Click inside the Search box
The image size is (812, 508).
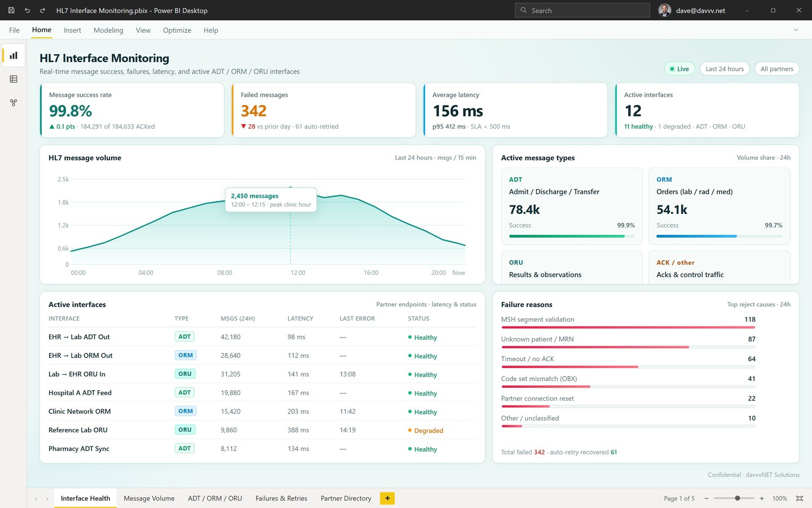point(582,10)
